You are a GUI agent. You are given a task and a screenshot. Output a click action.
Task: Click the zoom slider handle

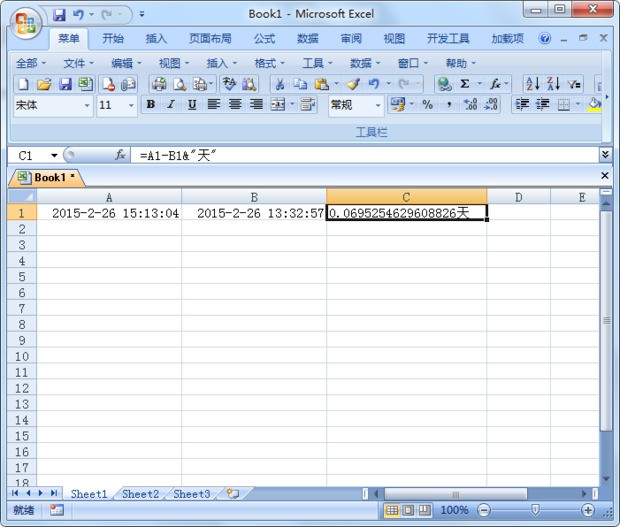[x=537, y=510]
